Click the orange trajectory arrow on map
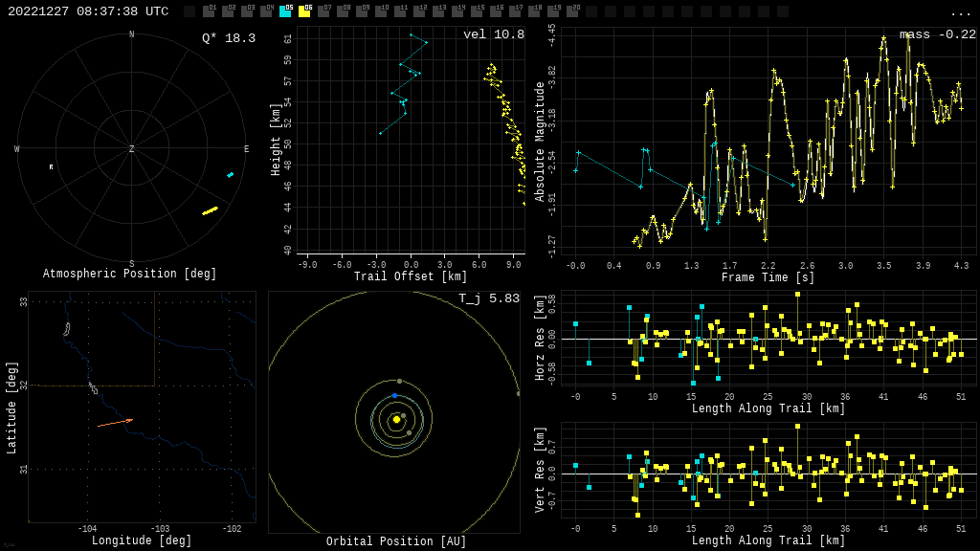This screenshot has height=551, width=980. [115, 422]
